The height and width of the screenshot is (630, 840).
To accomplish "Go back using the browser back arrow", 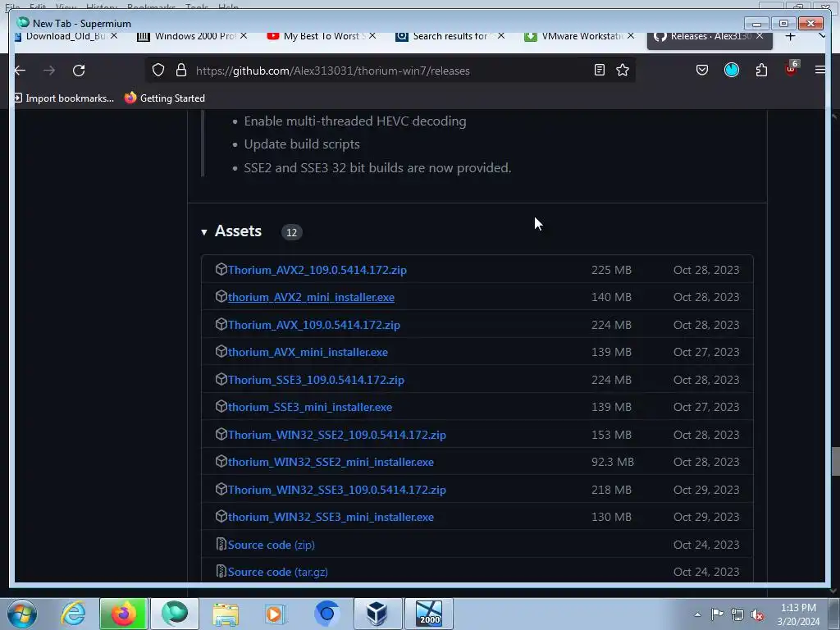I will [20, 71].
